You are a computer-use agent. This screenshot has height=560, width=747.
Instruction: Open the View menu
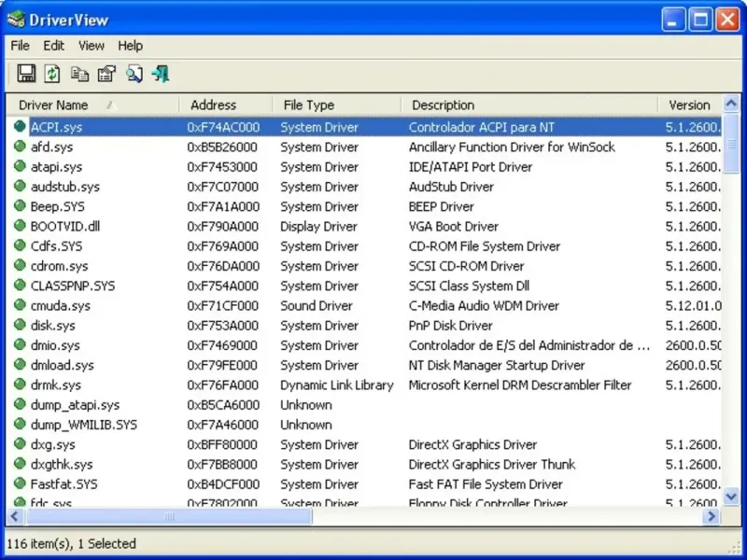tap(92, 45)
